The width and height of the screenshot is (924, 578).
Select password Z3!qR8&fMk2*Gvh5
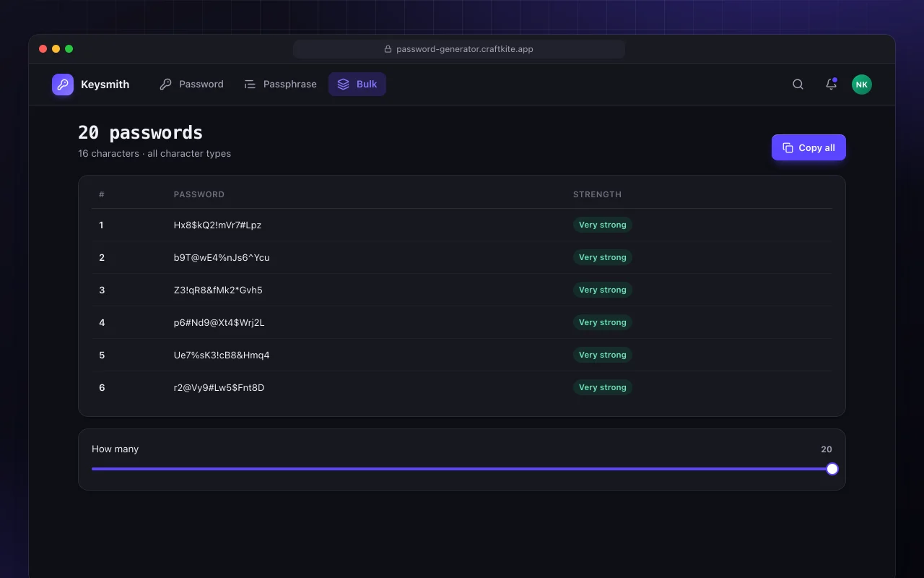[218, 290]
